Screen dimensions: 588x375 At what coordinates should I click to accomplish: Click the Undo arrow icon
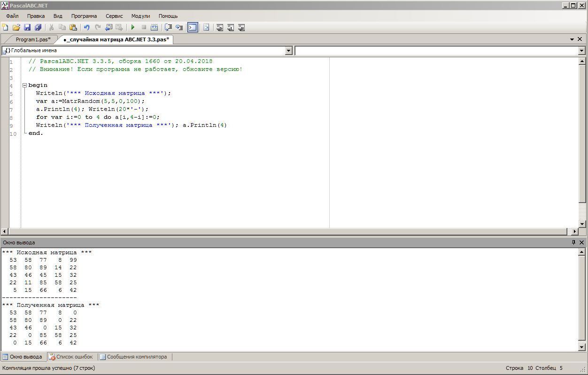pyautogui.click(x=86, y=28)
